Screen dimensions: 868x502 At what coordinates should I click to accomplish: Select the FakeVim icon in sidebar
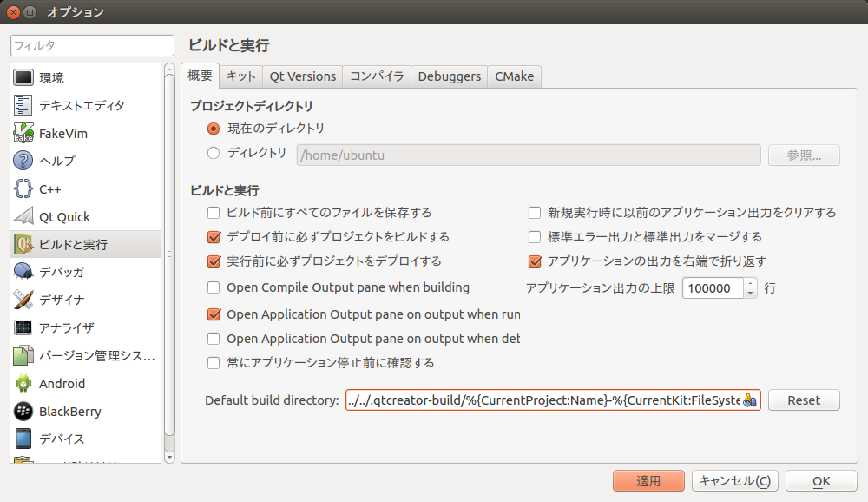tap(24, 134)
